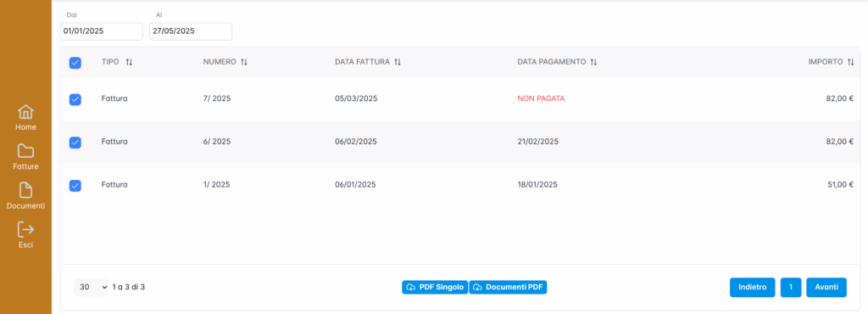
Task: Uncheck invoice 7/ 2025 checkbox
Action: tap(75, 99)
